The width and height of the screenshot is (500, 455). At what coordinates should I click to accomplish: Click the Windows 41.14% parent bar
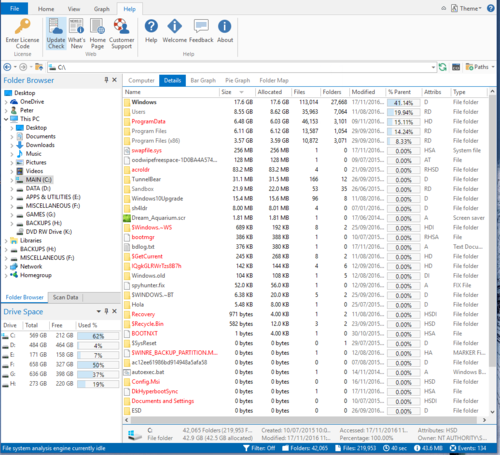pyautogui.click(x=403, y=103)
